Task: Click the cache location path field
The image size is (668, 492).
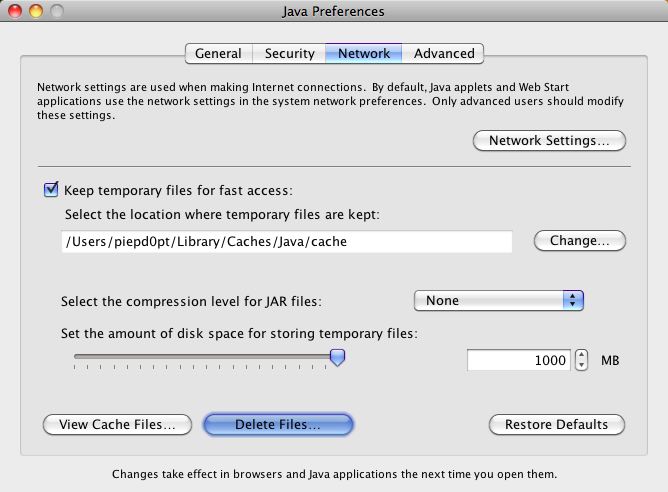Action: [x=287, y=242]
